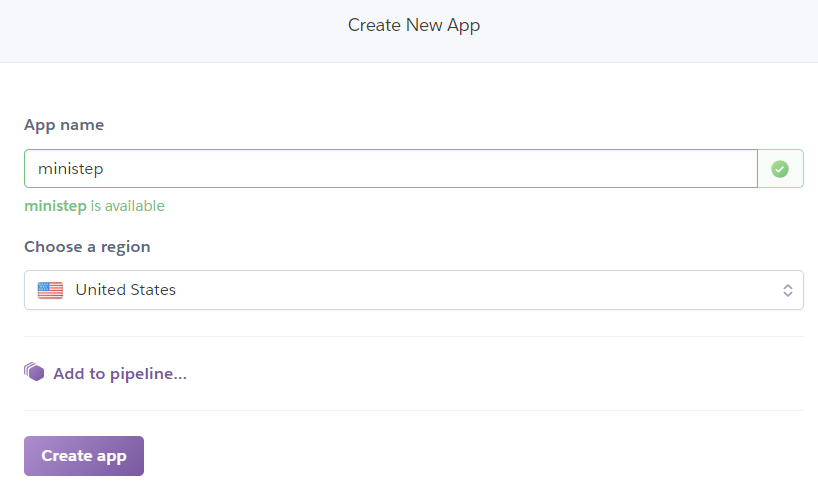Viewport: 818px width, 493px height.
Task: Click the "App name" field label
Action: coord(64,125)
